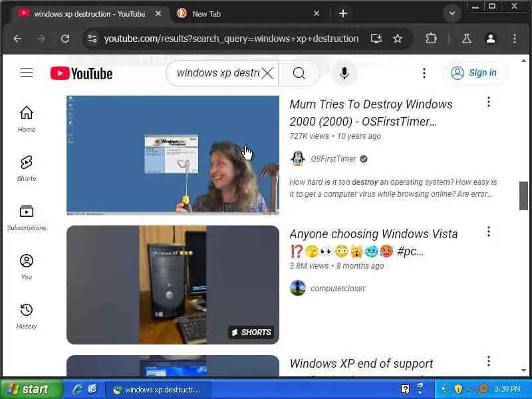This screenshot has height=399, width=532.
Task: Open You in the sidebar
Action: pos(27,267)
